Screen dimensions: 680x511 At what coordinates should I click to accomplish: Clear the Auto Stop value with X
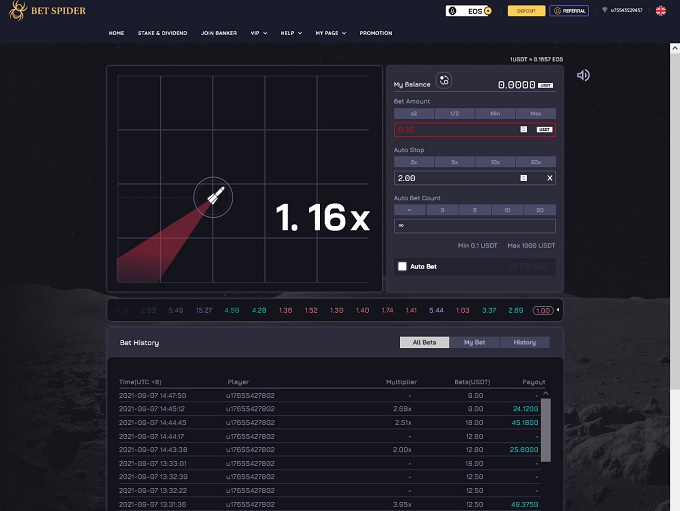point(549,178)
